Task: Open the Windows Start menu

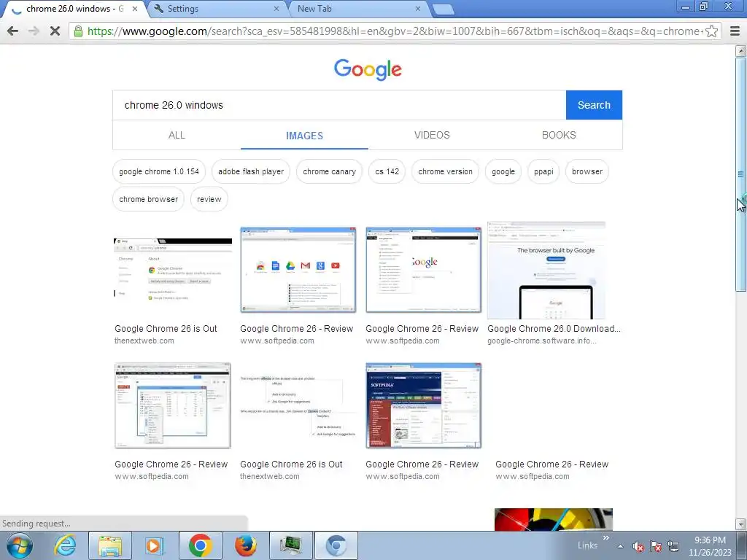Action: click(x=19, y=545)
